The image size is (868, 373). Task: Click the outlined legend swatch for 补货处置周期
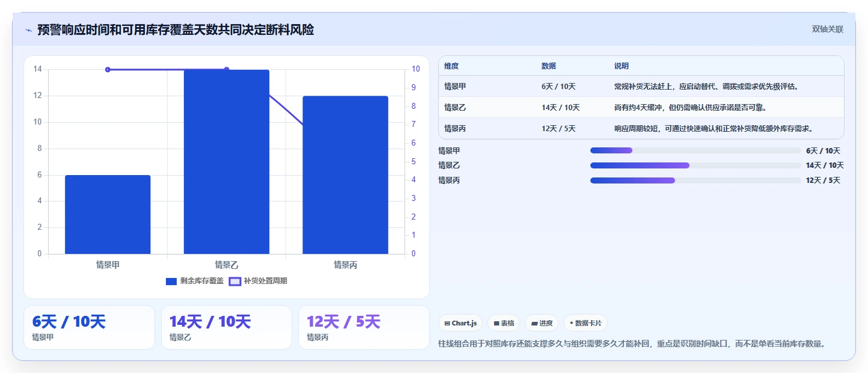tap(235, 281)
